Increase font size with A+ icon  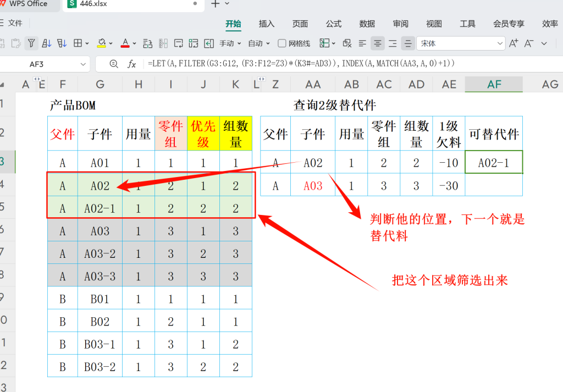pos(514,43)
